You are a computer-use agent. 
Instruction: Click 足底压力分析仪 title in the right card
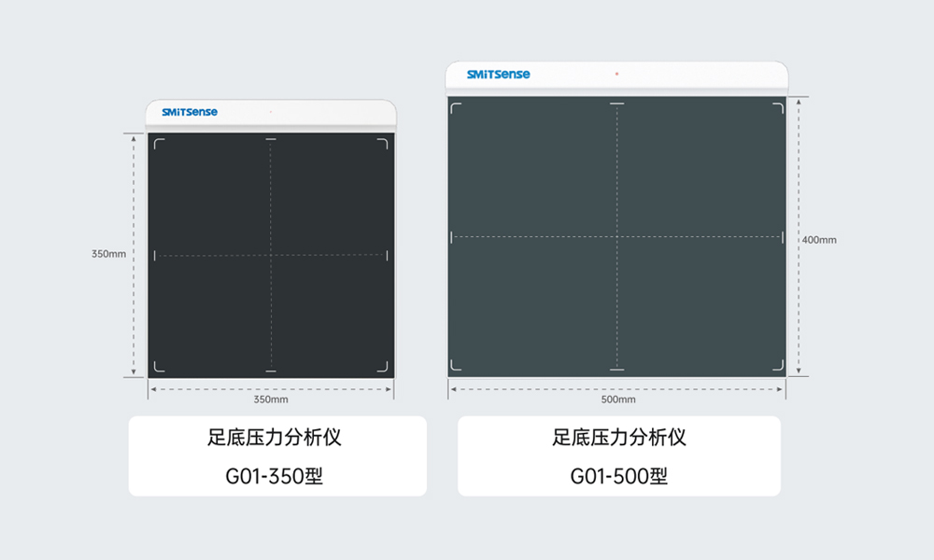[x=618, y=437]
